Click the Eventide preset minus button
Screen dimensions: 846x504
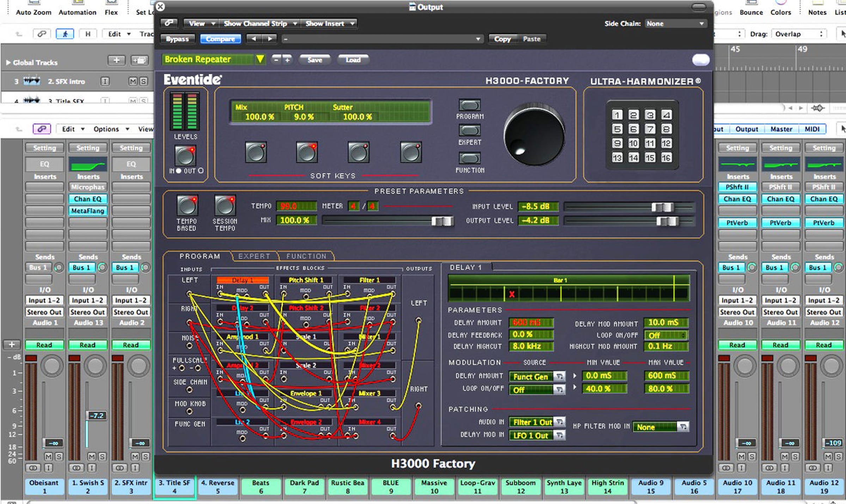[276, 60]
